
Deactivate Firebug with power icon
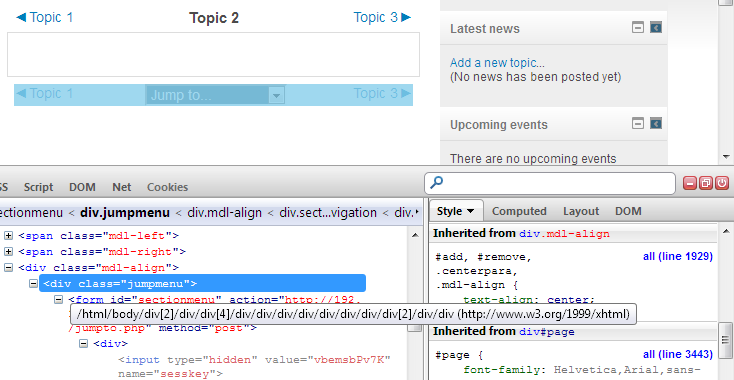(722, 183)
